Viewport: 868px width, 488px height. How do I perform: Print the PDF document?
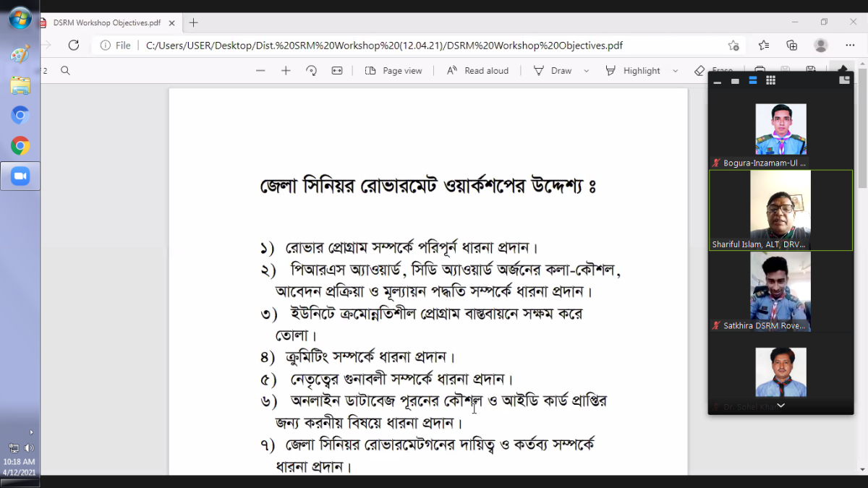click(x=761, y=70)
